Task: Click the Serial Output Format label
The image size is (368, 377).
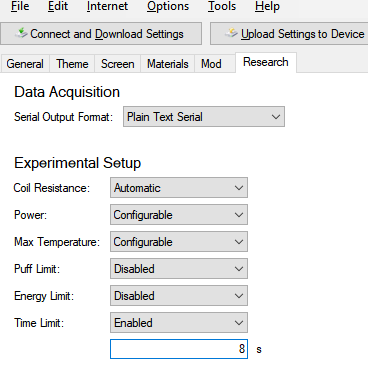Action: (x=63, y=117)
